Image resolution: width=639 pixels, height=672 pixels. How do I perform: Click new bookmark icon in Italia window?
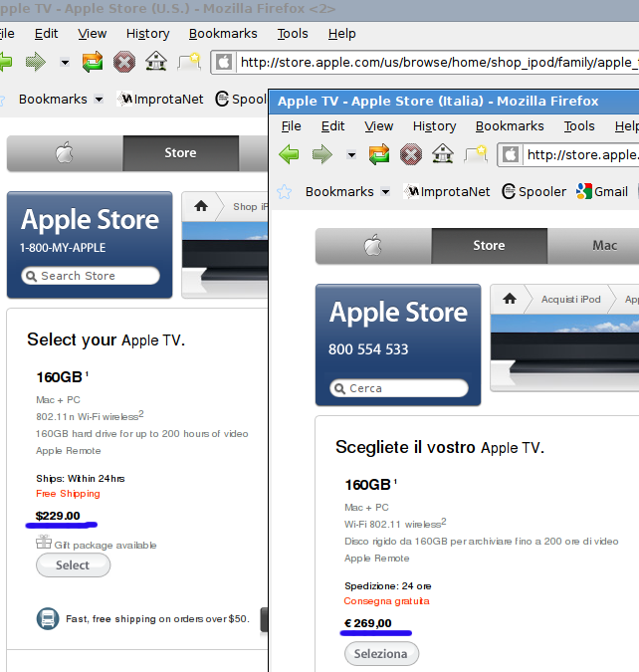click(476, 154)
